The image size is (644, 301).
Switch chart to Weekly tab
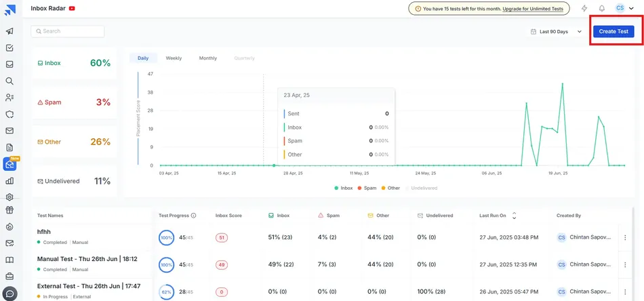click(174, 58)
